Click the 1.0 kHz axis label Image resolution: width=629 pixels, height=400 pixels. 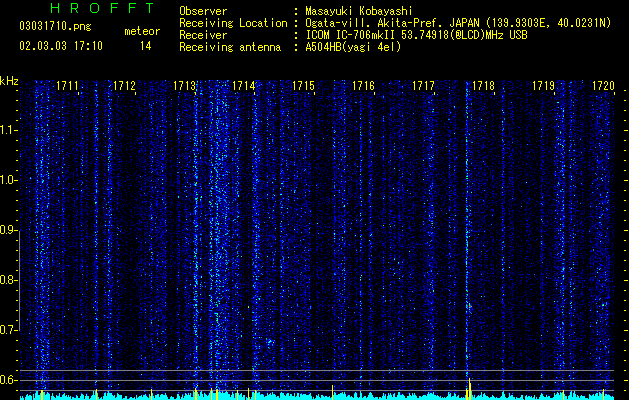8,180
